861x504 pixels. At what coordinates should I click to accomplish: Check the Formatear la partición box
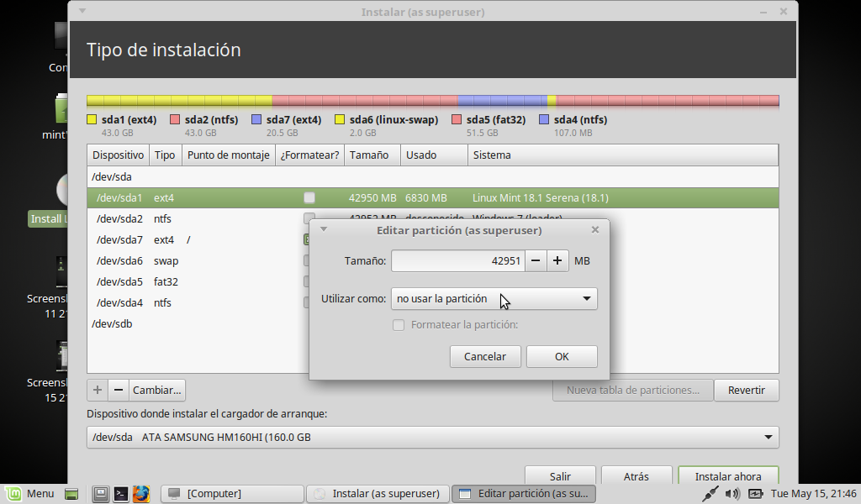pos(399,325)
